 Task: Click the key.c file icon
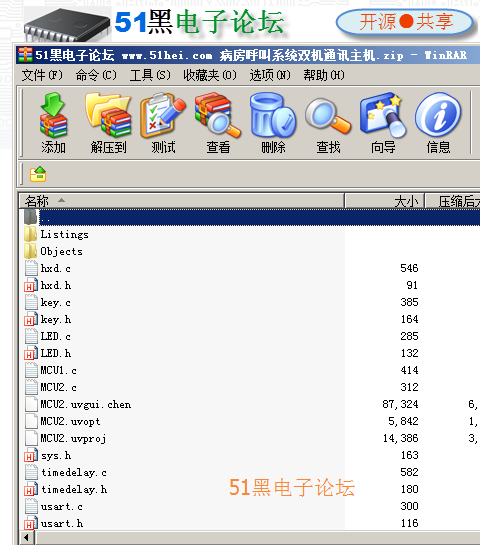tap(31, 302)
